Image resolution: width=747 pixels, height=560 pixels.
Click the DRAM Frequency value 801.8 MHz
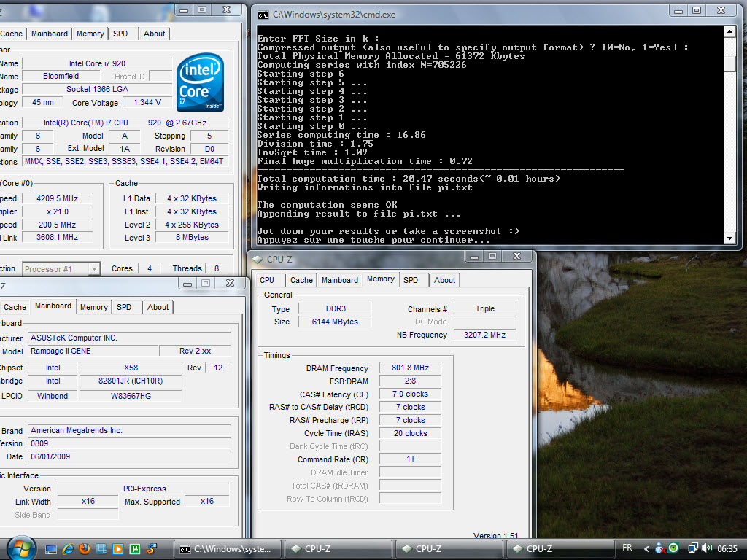click(410, 367)
